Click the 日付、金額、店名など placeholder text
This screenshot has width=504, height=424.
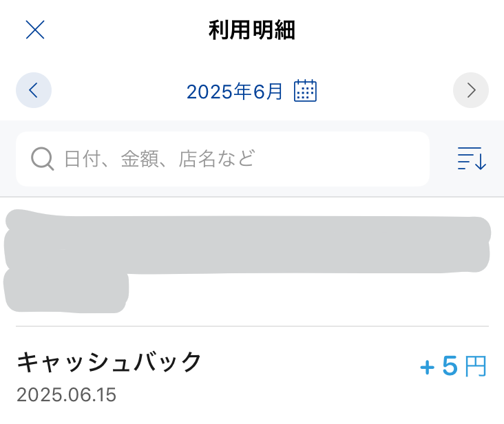160,159
